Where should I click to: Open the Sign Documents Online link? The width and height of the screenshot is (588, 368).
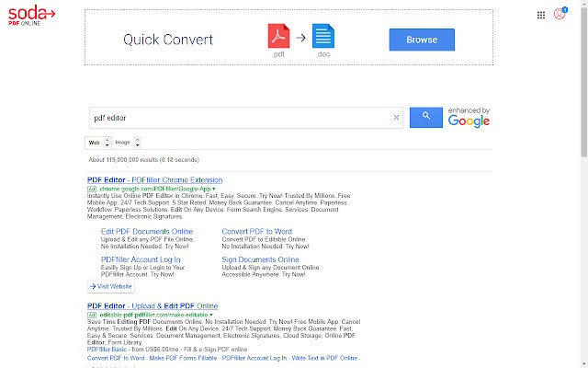[x=261, y=259]
